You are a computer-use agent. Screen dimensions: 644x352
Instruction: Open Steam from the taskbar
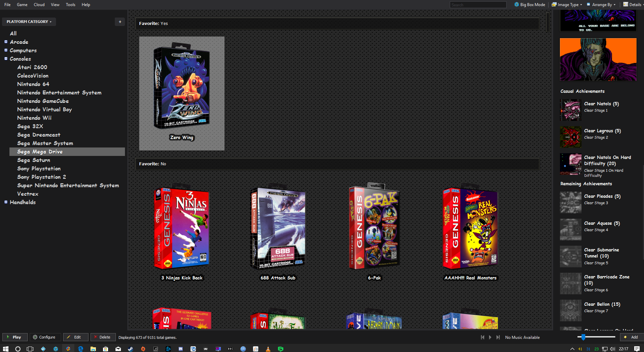click(130, 349)
